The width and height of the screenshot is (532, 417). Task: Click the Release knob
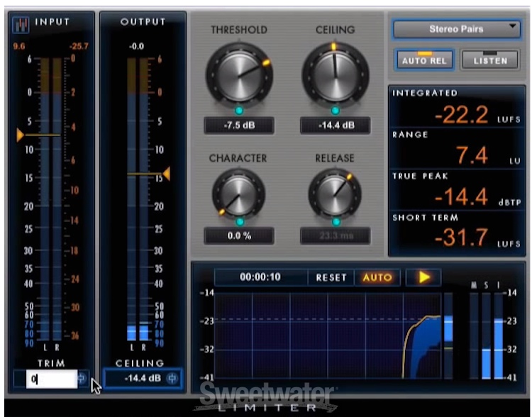[x=335, y=194]
